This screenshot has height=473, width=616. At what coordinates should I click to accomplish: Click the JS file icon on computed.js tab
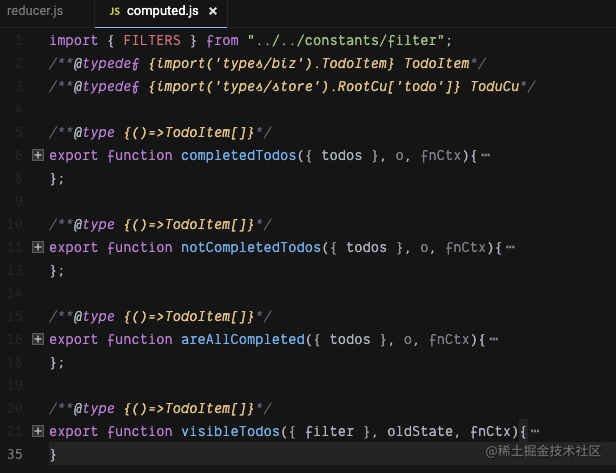click(114, 11)
